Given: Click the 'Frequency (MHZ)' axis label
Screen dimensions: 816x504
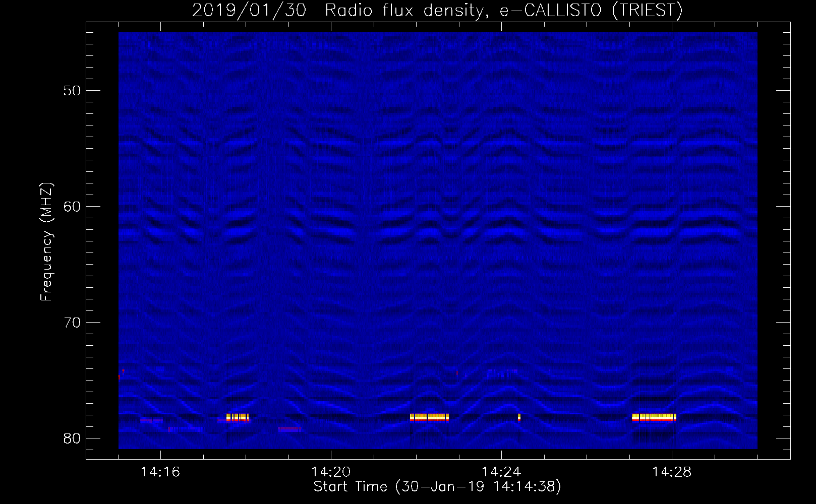Looking at the screenshot, I should click(46, 242).
